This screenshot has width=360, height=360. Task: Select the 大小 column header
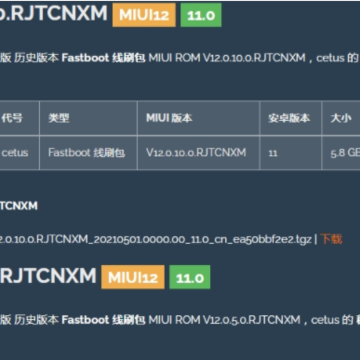click(x=341, y=118)
